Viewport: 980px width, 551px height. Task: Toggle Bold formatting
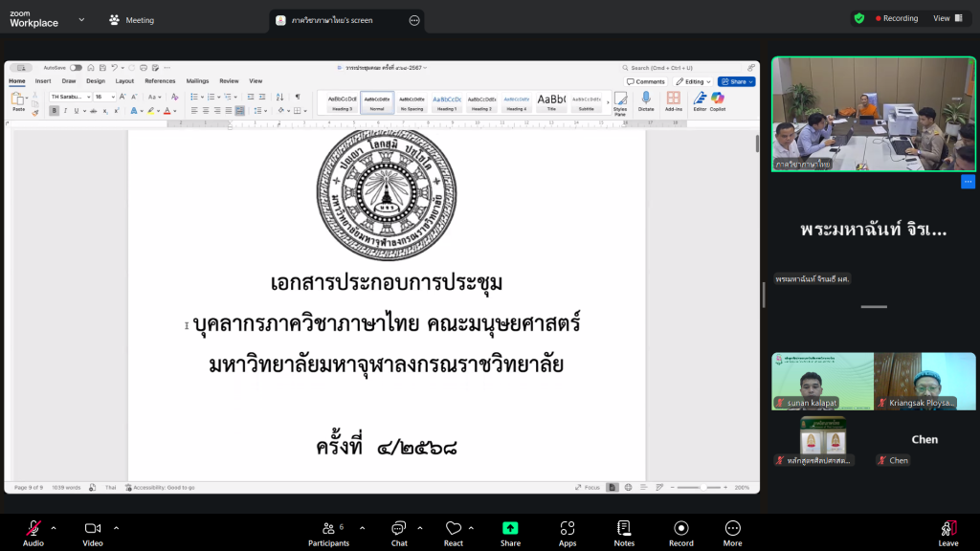(55, 111)
